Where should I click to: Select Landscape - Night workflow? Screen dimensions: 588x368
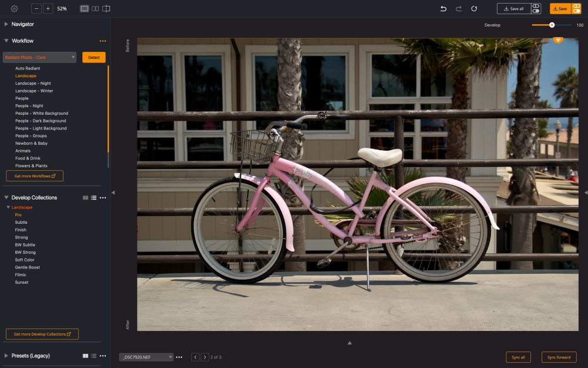(x=33, y=84)
